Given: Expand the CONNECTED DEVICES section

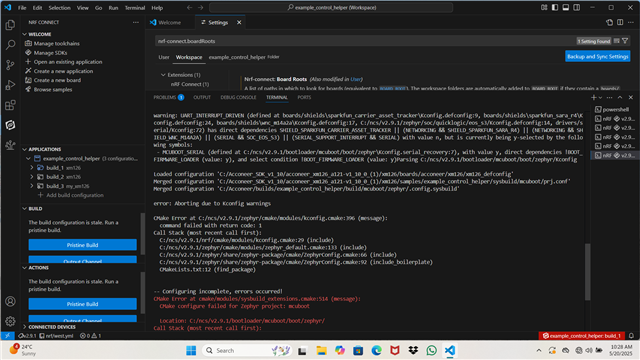Looking at the screenshot, I should pos(24,327).
